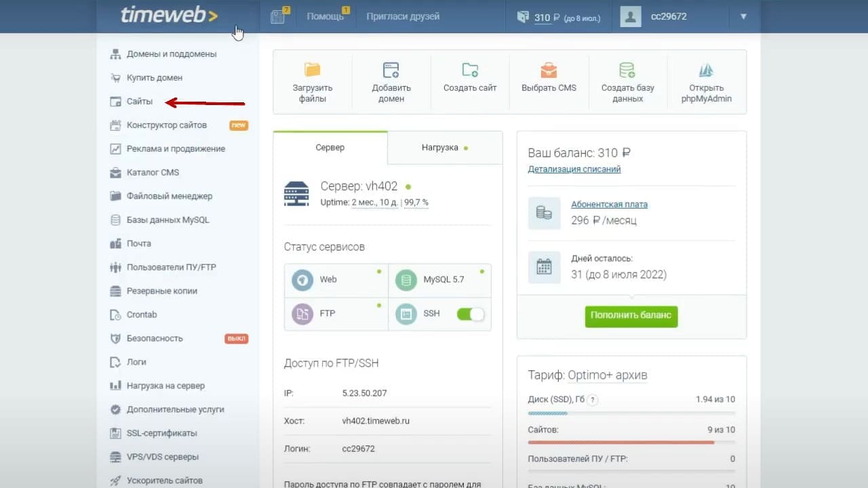Open the Сайты section in the sidebar
Screen dimensions: 868x488
tap(140, 101)
